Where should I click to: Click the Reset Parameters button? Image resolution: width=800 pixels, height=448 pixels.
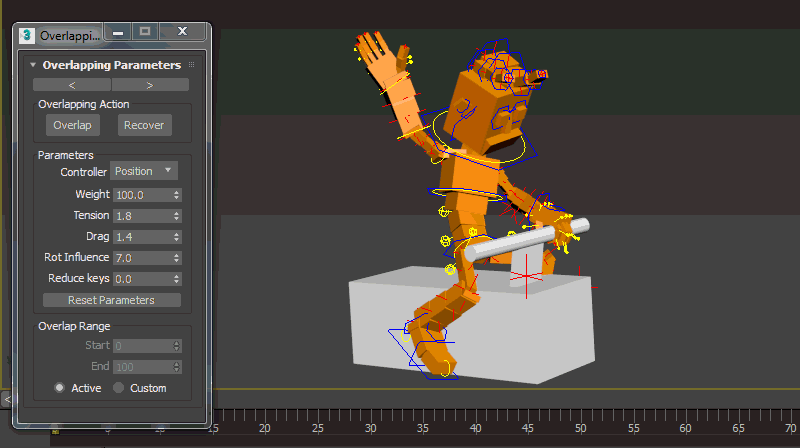[111, 300]
